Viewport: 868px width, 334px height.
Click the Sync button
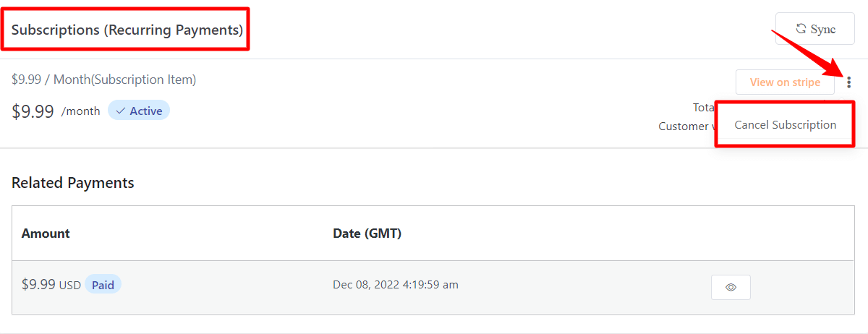(815, 29)
